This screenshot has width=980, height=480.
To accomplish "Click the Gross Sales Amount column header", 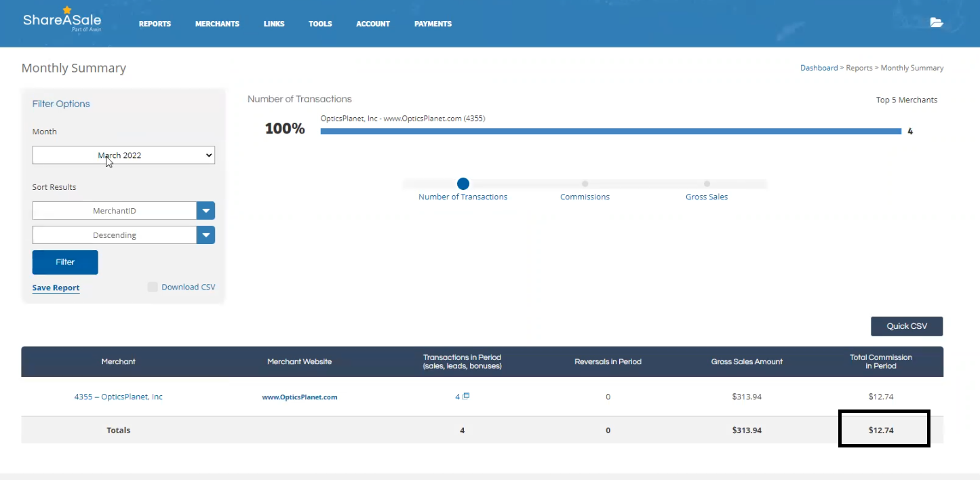I will 747,361.
